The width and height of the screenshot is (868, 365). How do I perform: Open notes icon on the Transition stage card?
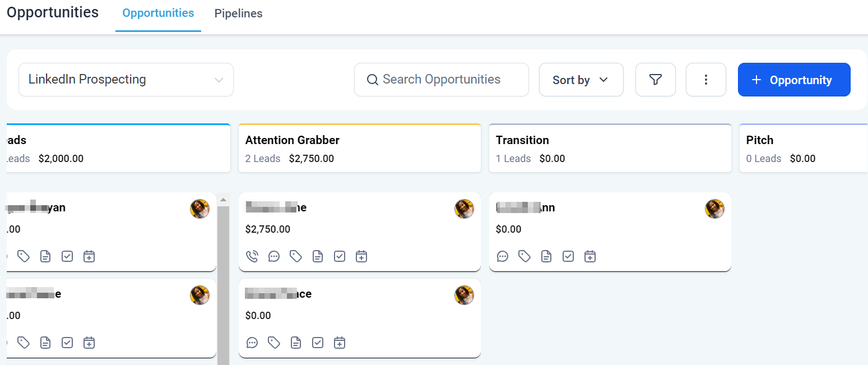pyautogui.click(x=546, y=256)
